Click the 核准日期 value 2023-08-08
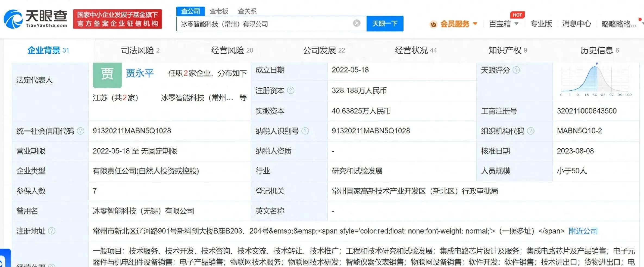 [575, 151]
